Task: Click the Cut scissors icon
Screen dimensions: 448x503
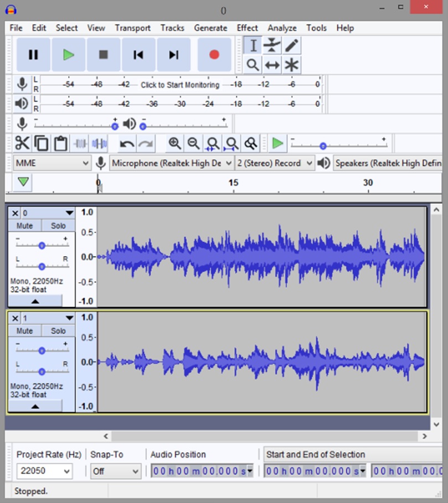Action: click(x=22, y=144)
